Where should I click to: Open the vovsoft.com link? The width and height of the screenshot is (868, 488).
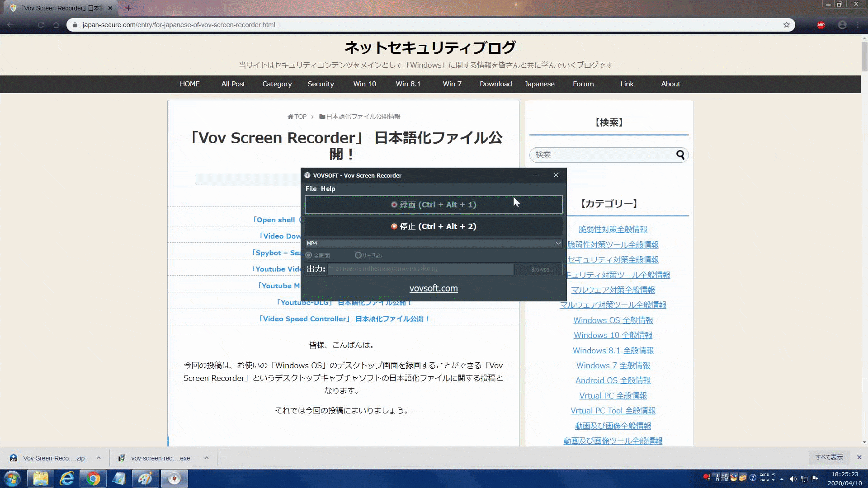click(x=434, y=288)
